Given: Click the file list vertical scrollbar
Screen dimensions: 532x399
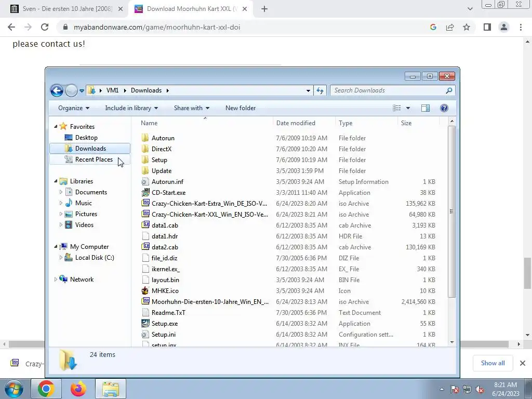Looking at the screenshot, I should pyautogui.click(x=451, y=211).
